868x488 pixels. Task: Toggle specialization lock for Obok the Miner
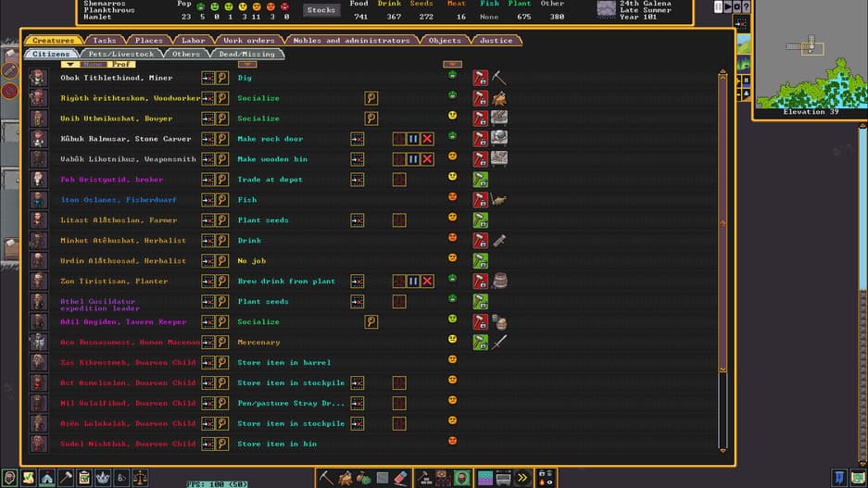pyautogui.click(x=480, y=78)
